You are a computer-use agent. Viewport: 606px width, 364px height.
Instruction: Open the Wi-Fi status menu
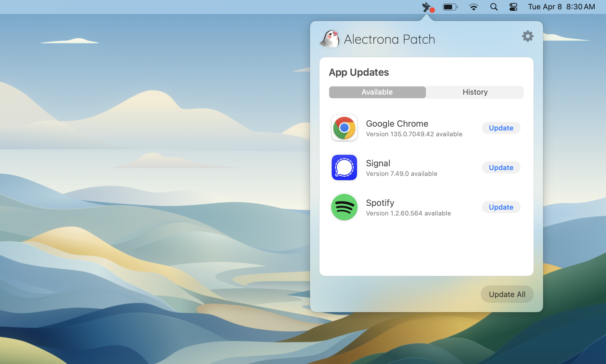coord(473,7)
